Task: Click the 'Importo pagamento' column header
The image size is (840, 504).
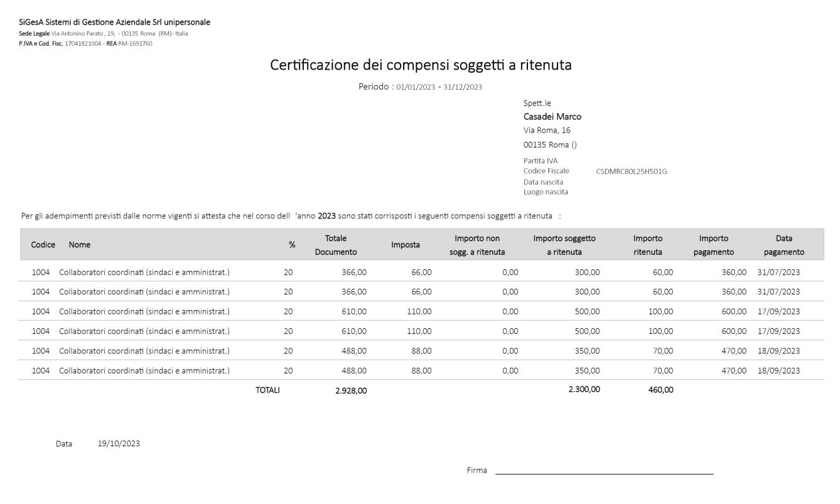Action: (x=714, y=245)
